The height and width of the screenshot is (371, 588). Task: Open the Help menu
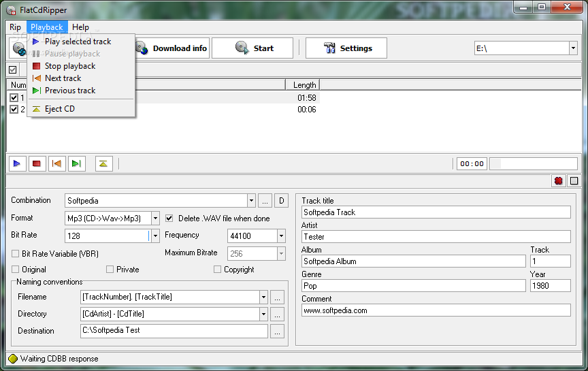coord(80,27)
